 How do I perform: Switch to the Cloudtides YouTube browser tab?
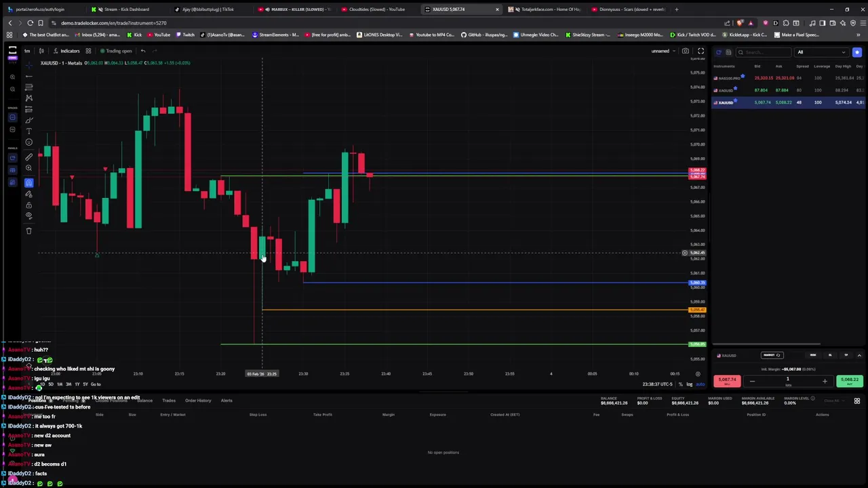377,9
